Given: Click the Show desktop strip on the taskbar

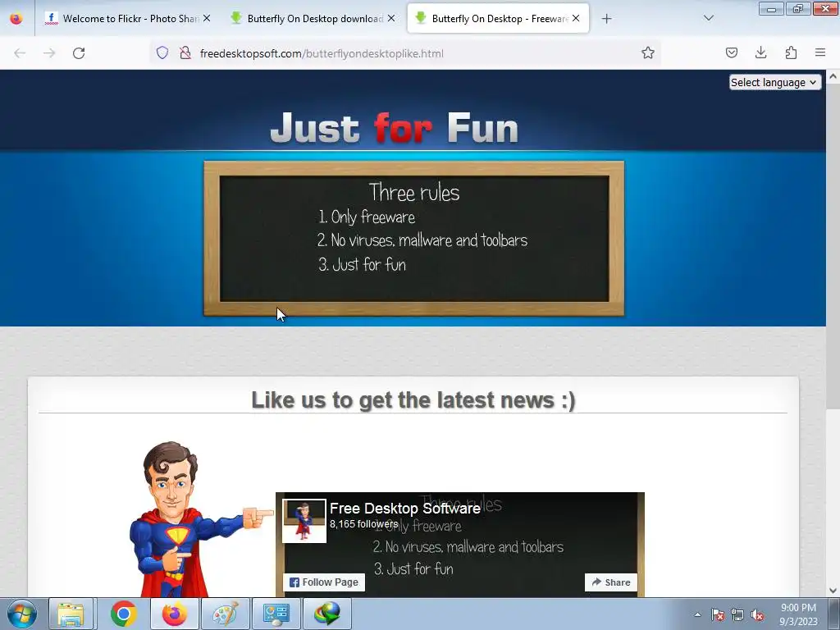Looking at the screenshot, I should point(833,614).
